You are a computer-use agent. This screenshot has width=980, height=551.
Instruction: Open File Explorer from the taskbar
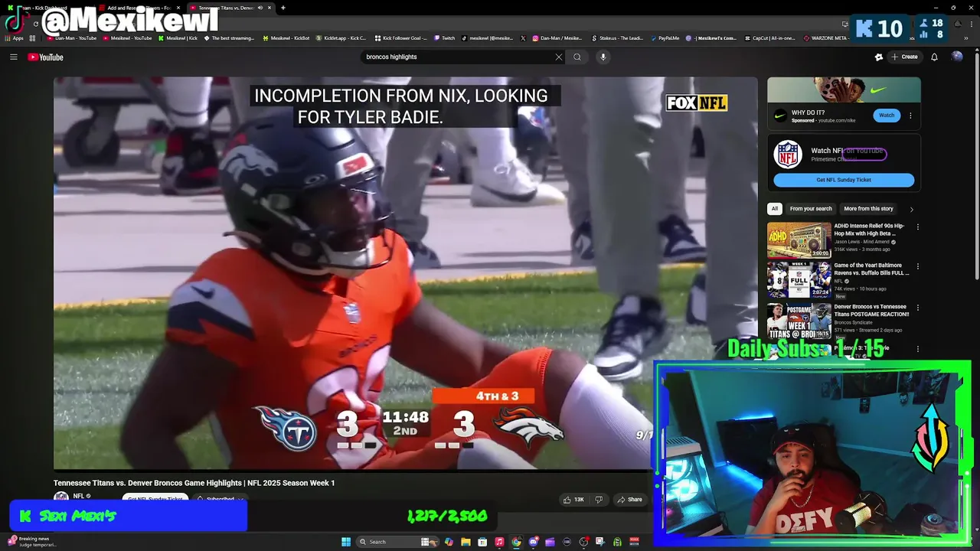click(x=465, y=542)
